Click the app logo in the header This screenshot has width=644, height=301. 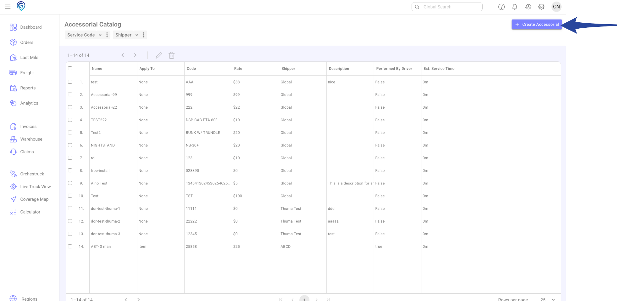(21, 6)
